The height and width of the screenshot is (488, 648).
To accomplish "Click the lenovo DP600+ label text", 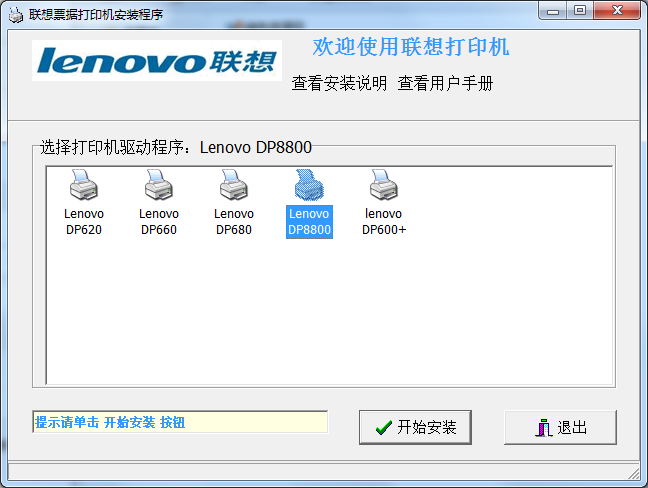I will point(384,221).
